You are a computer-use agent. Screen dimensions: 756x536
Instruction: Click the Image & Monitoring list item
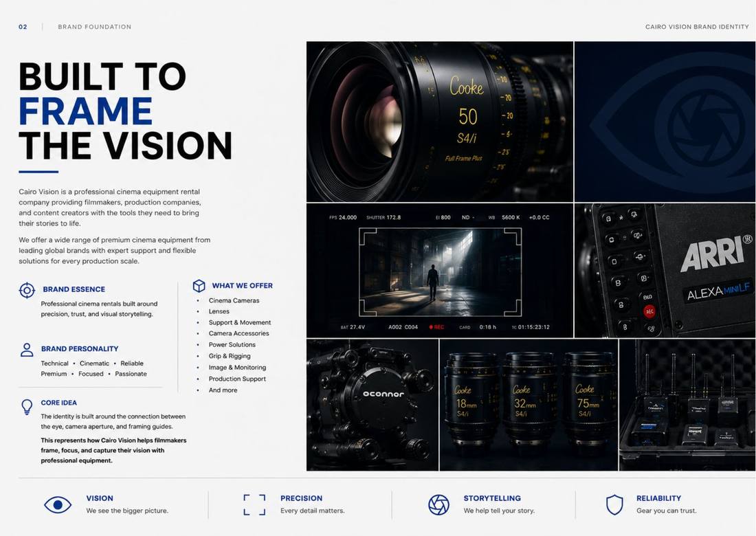pyautogui.click(x=237, y=367)
